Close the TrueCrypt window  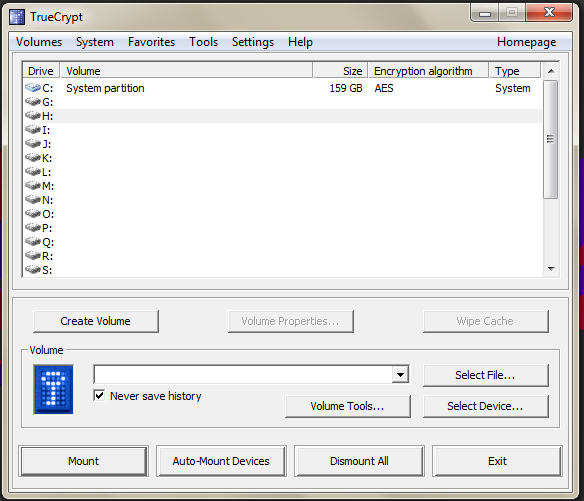point(549,13)
